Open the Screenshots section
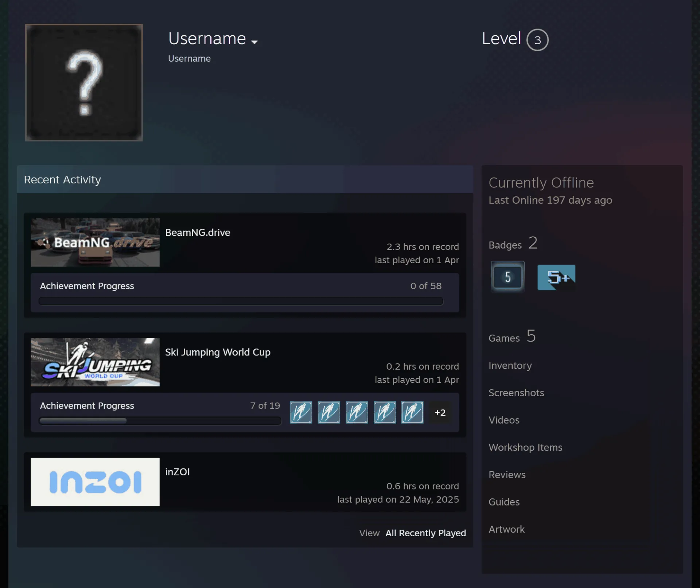This screenshot has height=588, width=700. tap(516, 393)
